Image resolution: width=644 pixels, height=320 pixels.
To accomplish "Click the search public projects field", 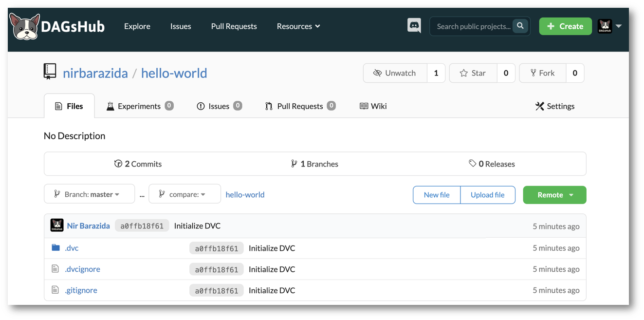I will click(x=472, y=26).
